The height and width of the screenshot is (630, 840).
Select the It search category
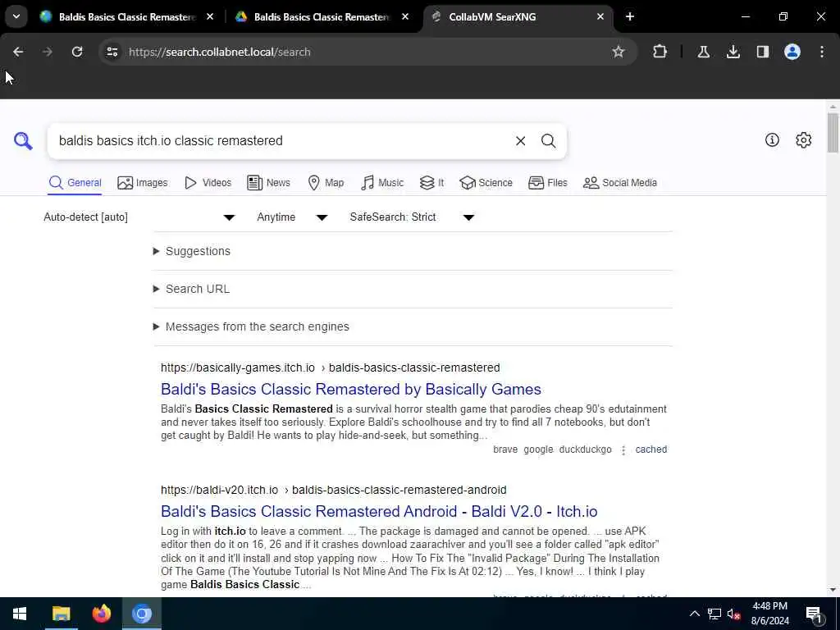pyautogui.click(x=431, y=183)
